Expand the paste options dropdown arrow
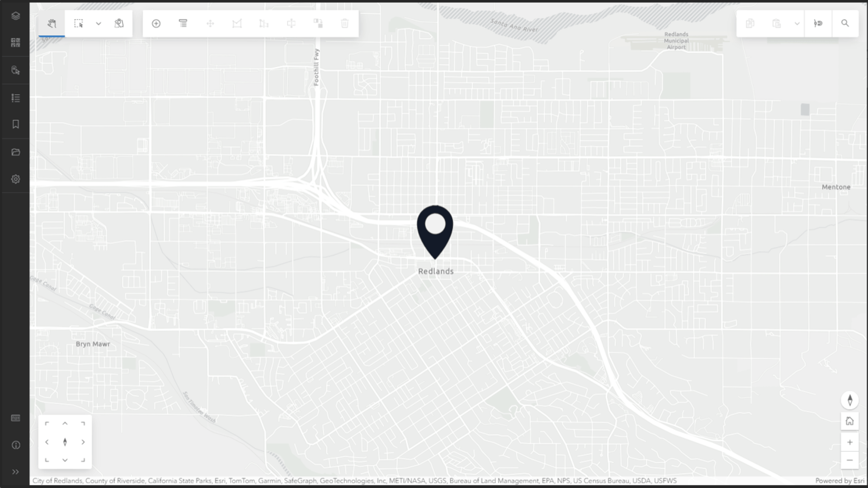The width and height of the screenshot is (868, 488). pos(797,23)
